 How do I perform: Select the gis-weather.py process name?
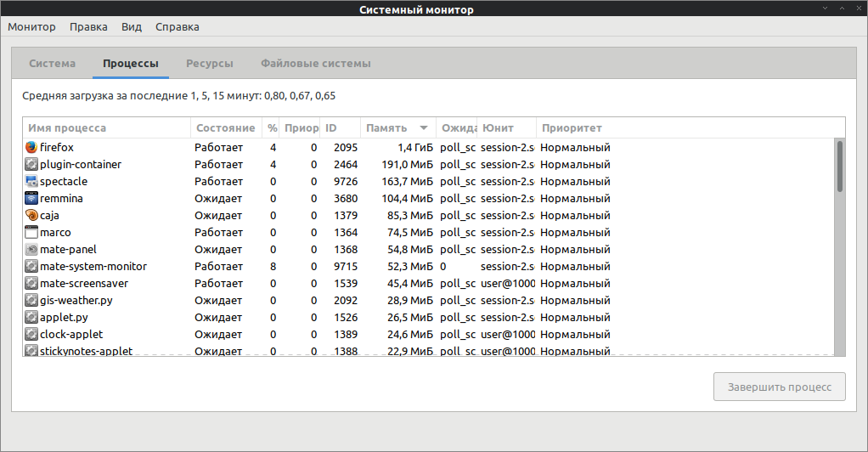click(x=76, y=300)
